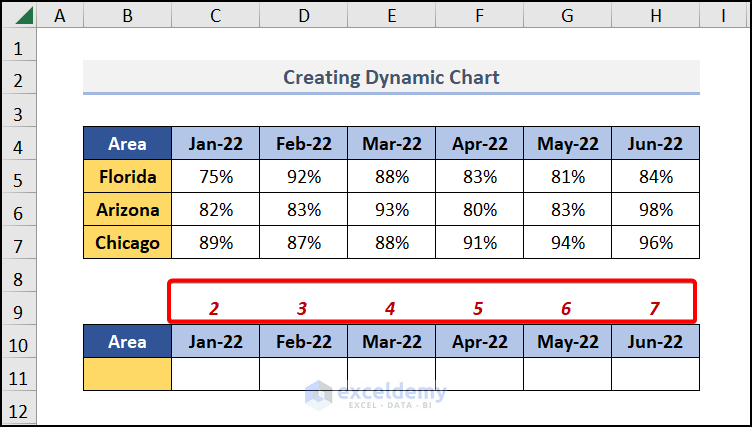This screenshot has width=752, height=427.
Task: Click the blue Area header in row 10
Action: click(127, 342)
